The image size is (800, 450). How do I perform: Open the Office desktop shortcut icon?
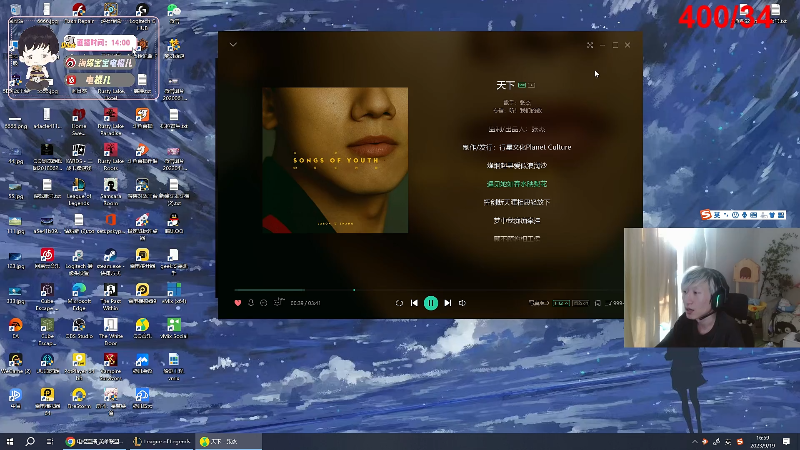pyautogui.click(x=110, y=223)
